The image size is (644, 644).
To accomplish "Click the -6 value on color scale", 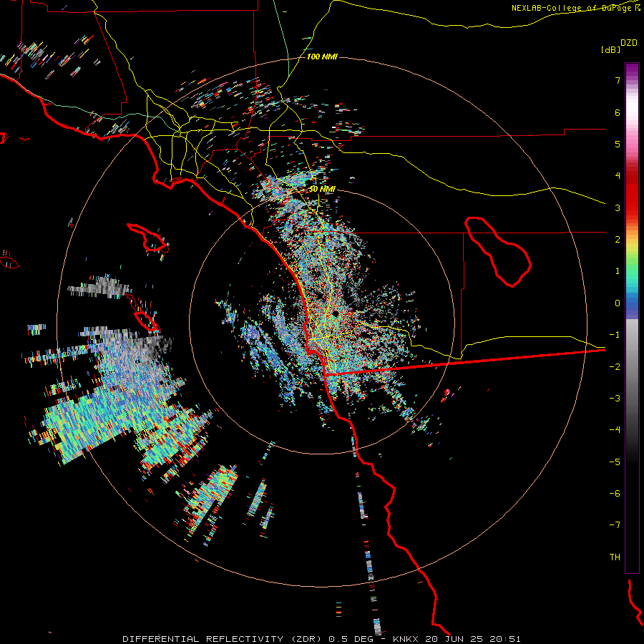I will coord(615,494).
